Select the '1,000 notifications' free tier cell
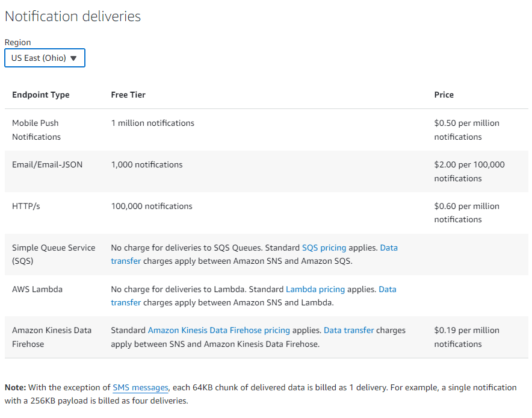The height and width of the screenshot is (418, 532). tap(147, 164)
